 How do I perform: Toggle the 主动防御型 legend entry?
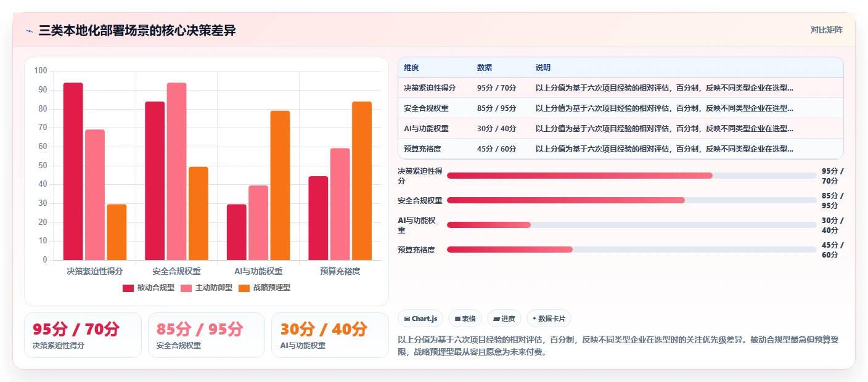pyautogui.click(x=207, y=288)
